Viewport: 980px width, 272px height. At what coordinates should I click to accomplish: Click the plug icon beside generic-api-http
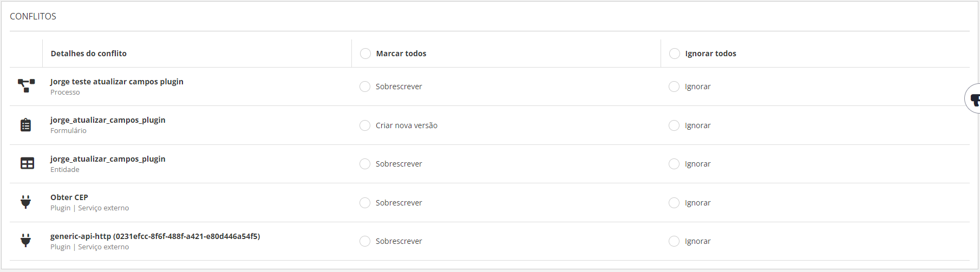[x=25, y=240]
